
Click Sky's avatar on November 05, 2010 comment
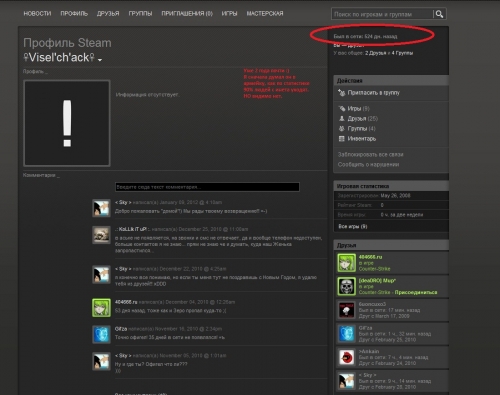coord(101,361)
